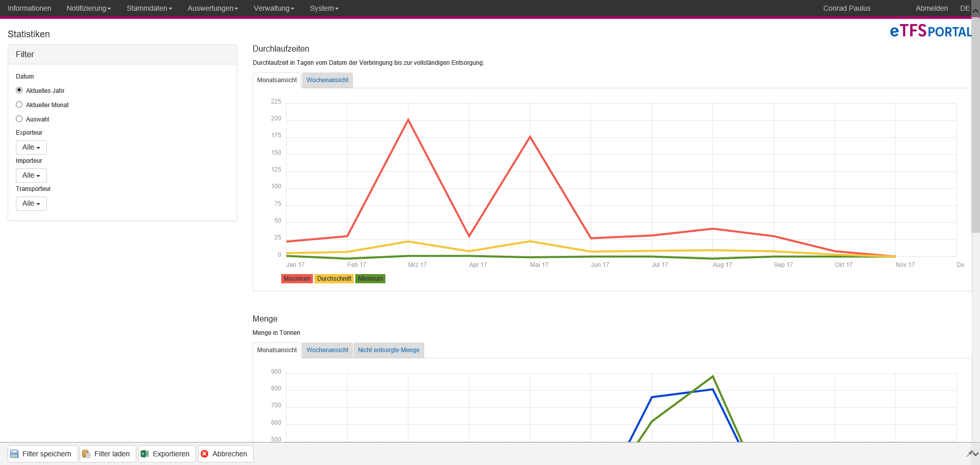
Task: Click the eTFS Portal logo
Action: [930, 31]
